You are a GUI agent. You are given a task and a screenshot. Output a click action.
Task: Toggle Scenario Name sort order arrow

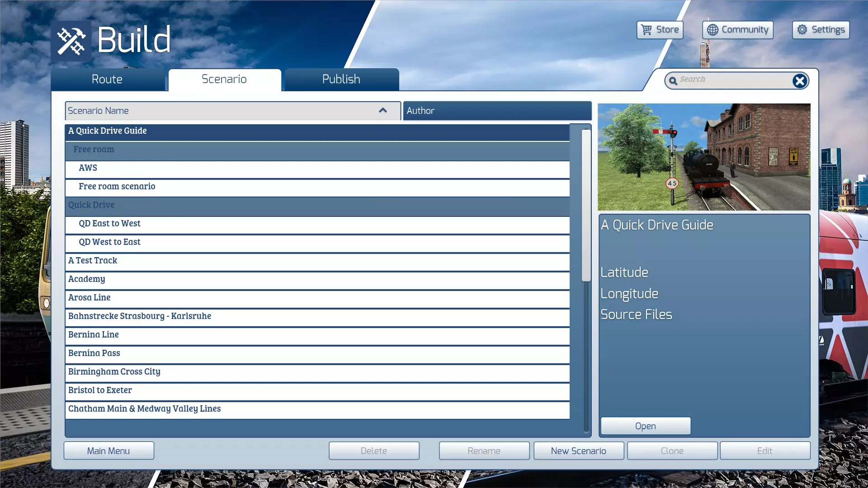point(382,111)
